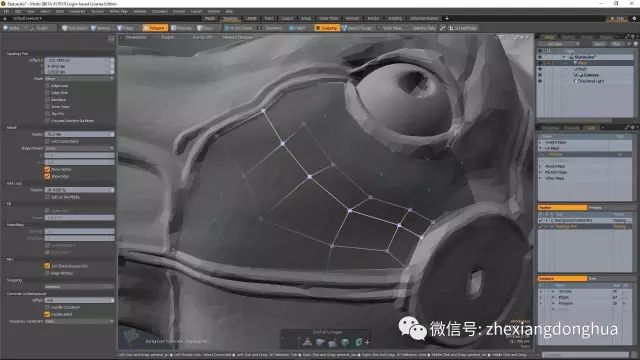Select the Edges selection mode button
Viewport: 640px width, 360px height.
(127, 28)
